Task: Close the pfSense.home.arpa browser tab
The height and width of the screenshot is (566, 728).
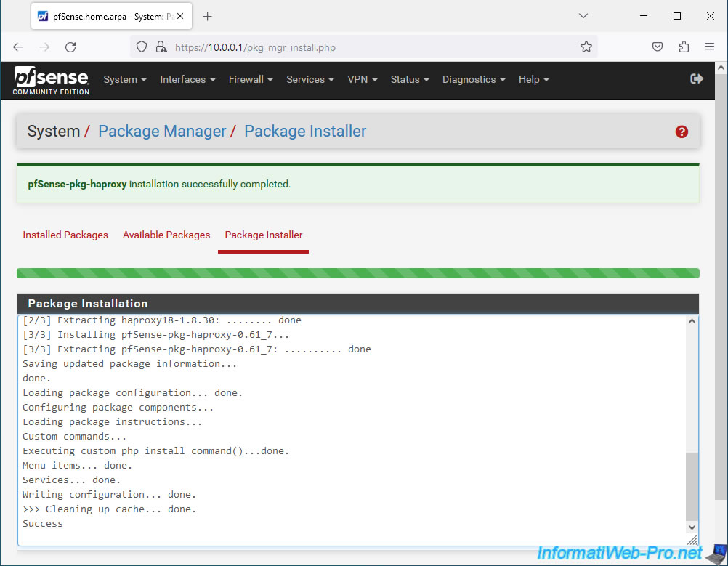Action: (x=180, y=16)
